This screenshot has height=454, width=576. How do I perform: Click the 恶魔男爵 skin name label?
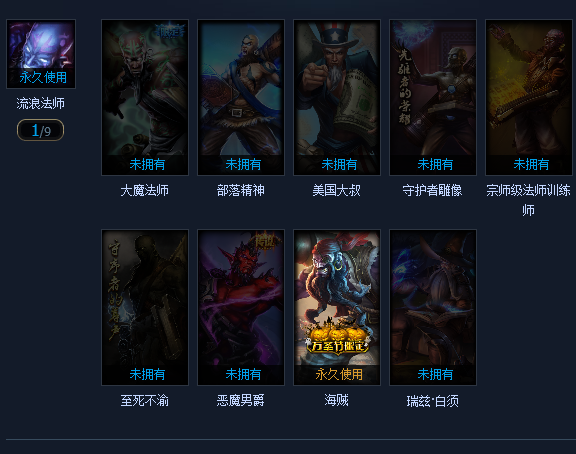(240, 400)
